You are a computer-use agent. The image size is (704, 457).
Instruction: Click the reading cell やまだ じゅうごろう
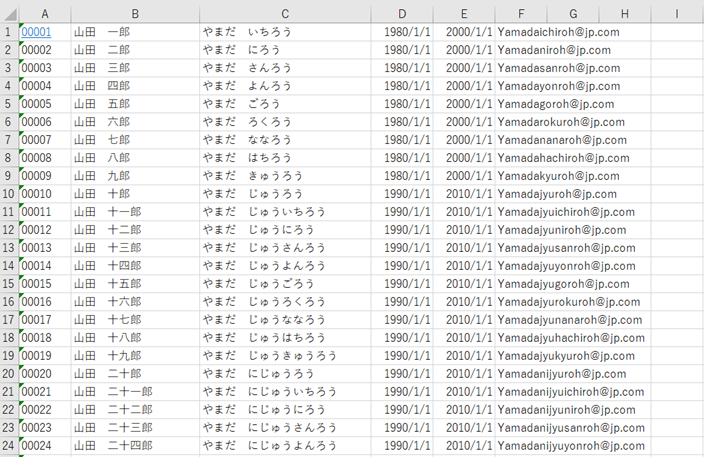285,284
